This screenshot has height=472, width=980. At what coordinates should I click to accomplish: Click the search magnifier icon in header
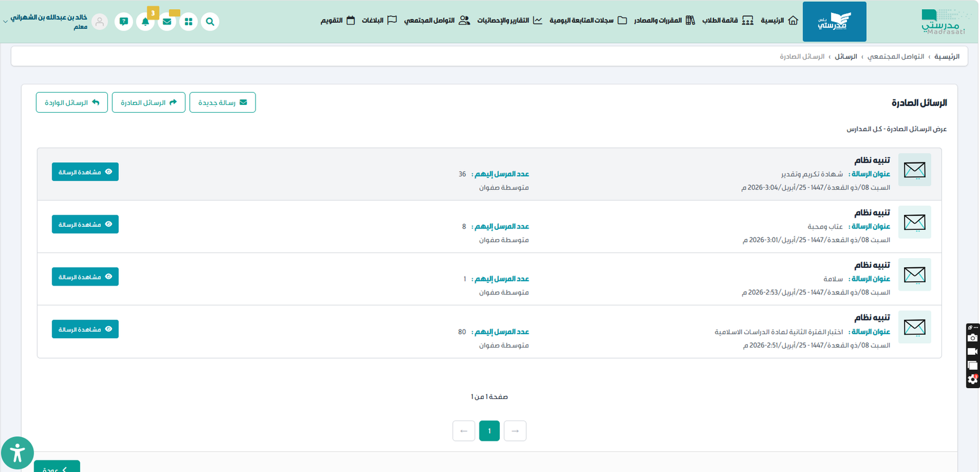pyautogui.click(x=210, y=21)
